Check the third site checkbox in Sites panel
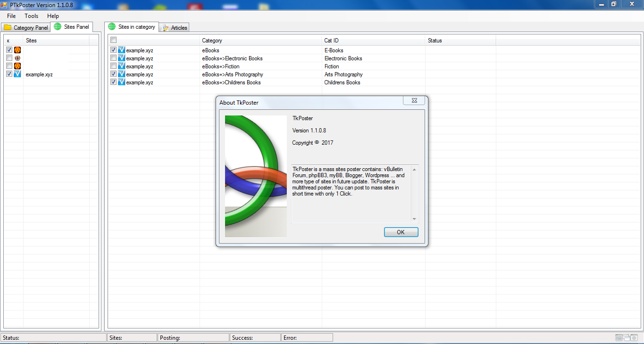644x344 pixels. [x=9, y=66]
